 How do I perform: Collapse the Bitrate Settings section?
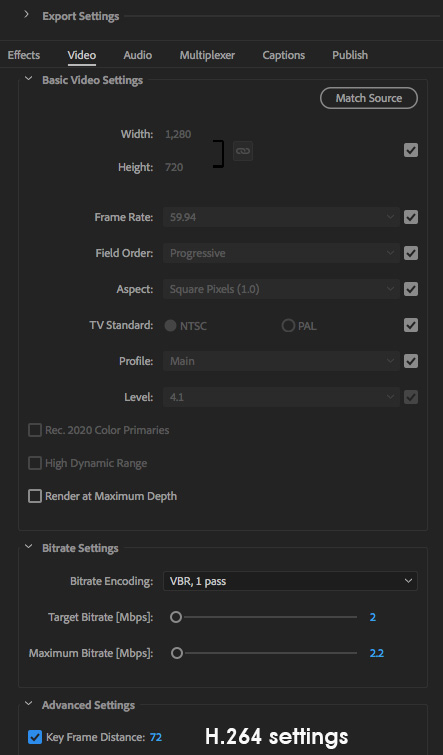pyautogui.click(x=28, y=547)
